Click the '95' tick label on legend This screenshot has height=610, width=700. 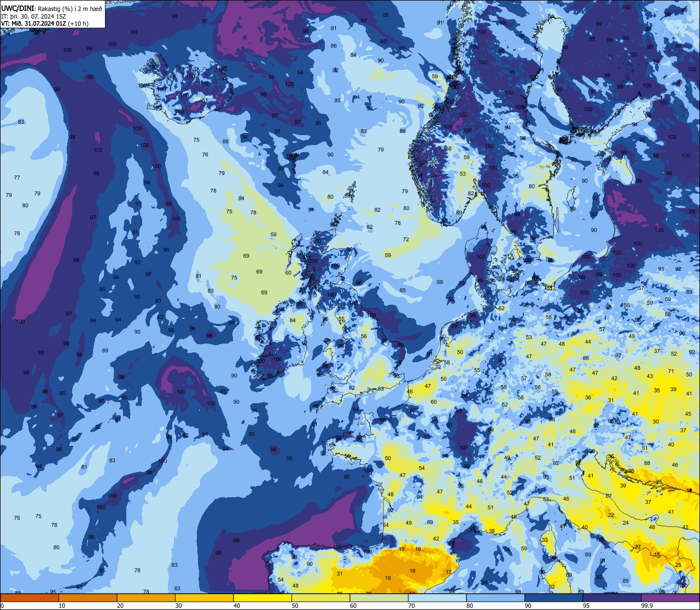pyautogui.click(x=586, y=606)
